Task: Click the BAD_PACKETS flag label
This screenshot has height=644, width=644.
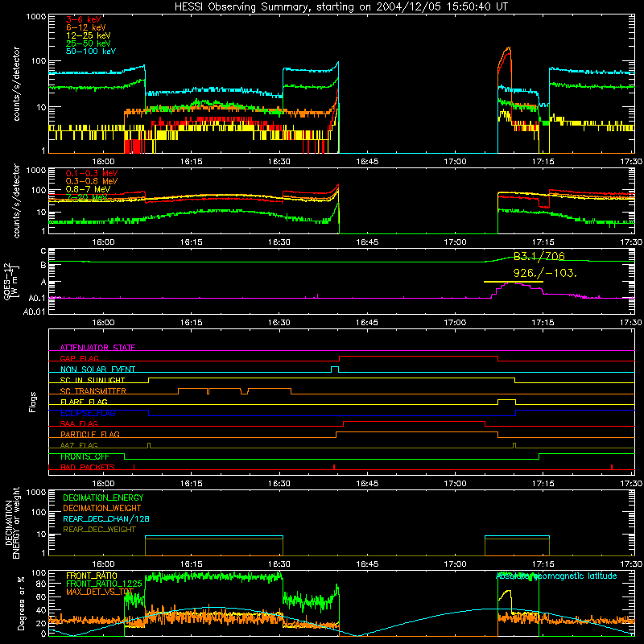Action: (x=88, y=468)
